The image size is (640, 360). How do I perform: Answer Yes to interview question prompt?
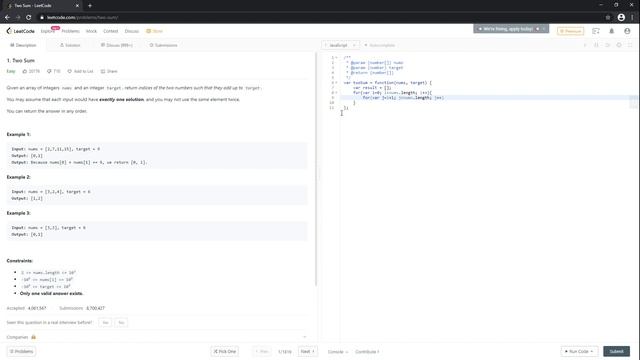pos(105,322)
